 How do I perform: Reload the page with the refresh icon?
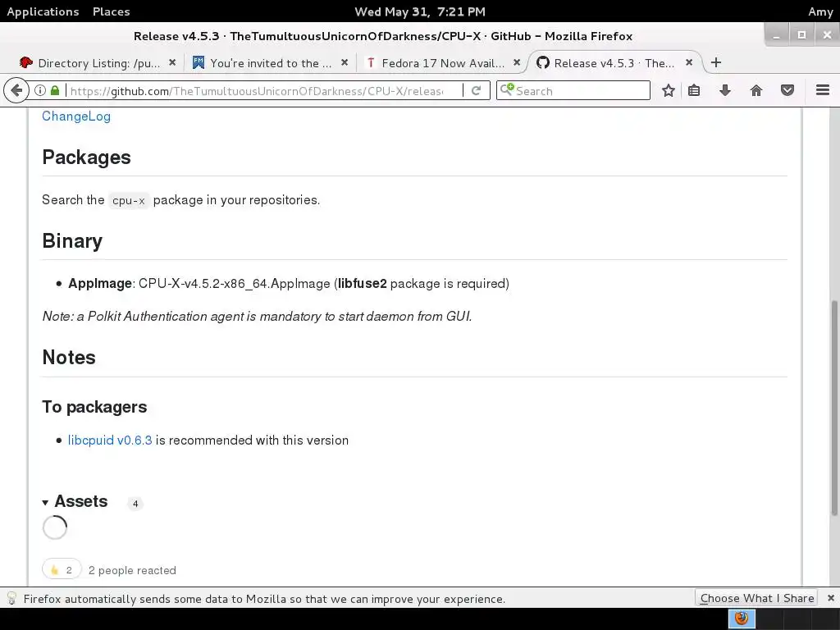point(476,90)
